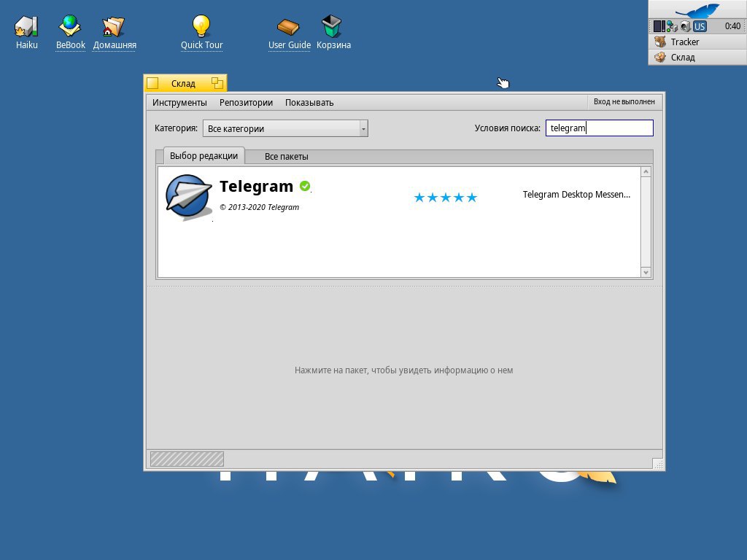Screen dimensions: 747x560
Task: Click the green verified checkmark beside Telegram
Action: click(305, 186)
